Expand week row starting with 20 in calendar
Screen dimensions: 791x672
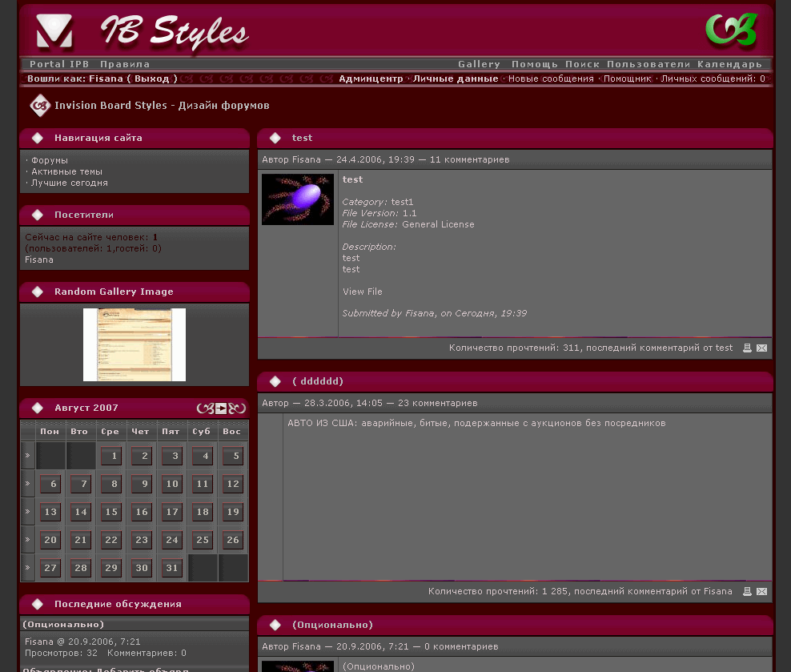(27, 540)
